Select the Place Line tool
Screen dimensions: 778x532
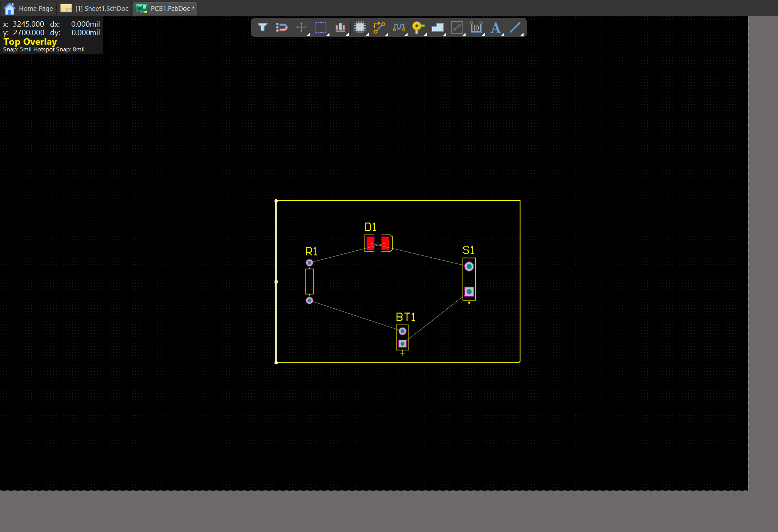coord(515,27)
